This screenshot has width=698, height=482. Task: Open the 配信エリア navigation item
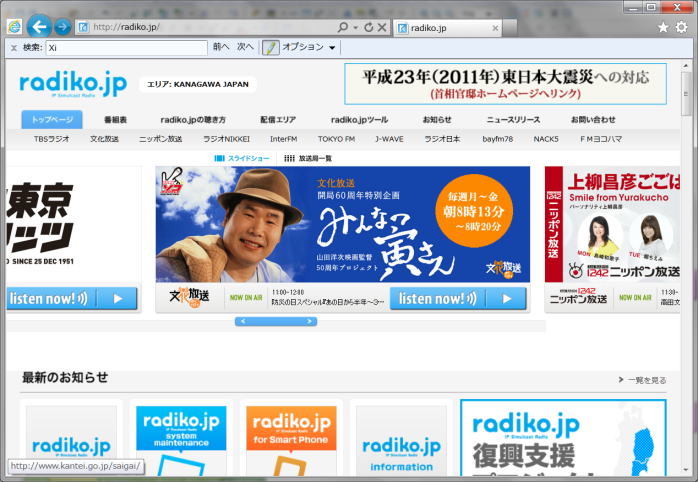[278, 120]
